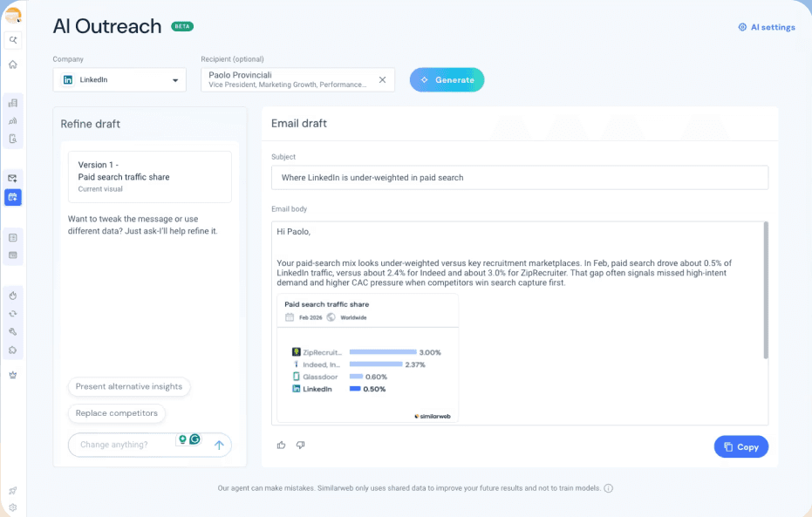Select the highlighted AI Outreach sidebar icon
Image resolution: width=812 pixels, height=517 pixels.
12,197
